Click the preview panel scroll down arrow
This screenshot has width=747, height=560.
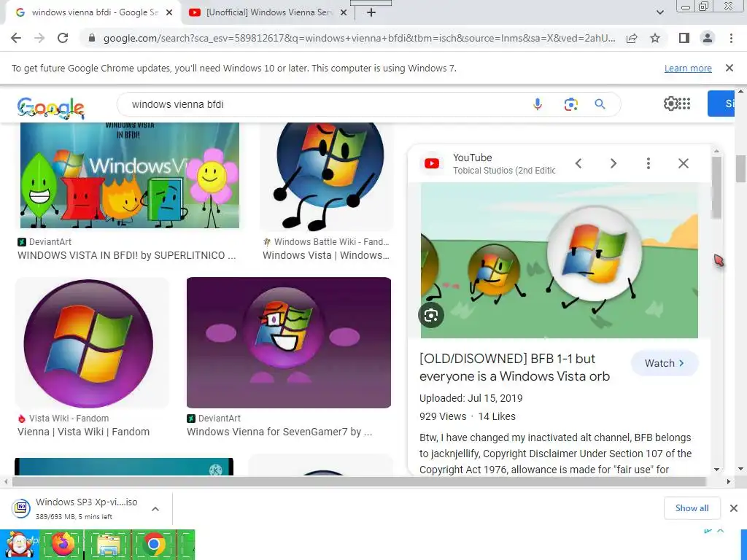tap(716, 469)
